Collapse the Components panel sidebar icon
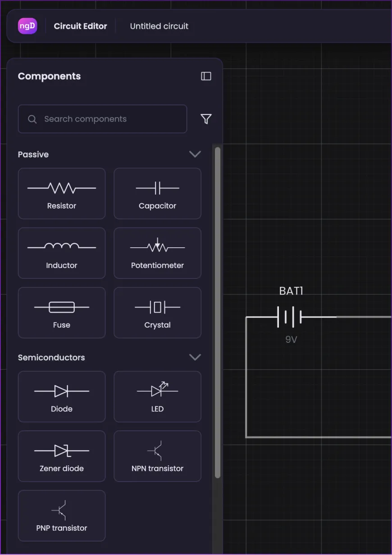The image size is (392, 555). (206, 76)
